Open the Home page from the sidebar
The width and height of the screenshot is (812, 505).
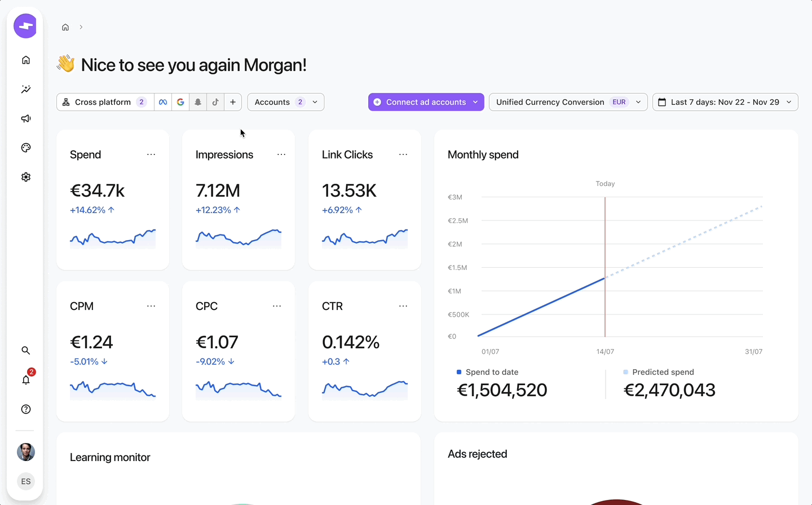coord(26,60)
